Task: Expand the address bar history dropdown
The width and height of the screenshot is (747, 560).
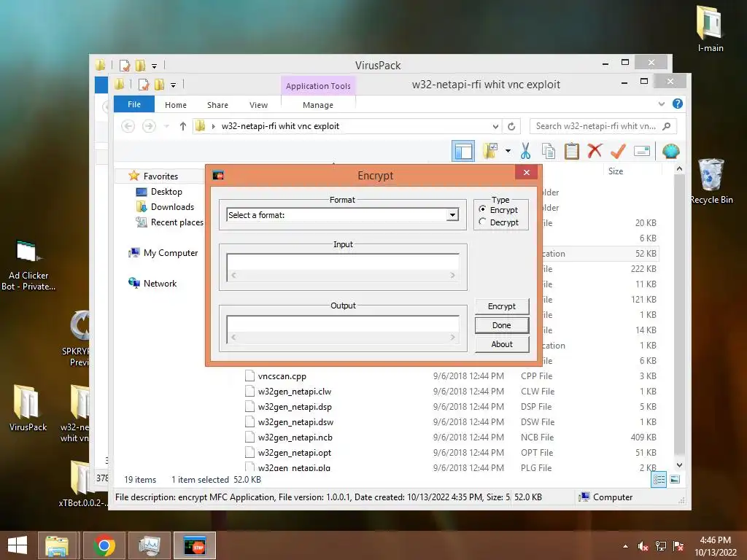Action: (495, 126)
